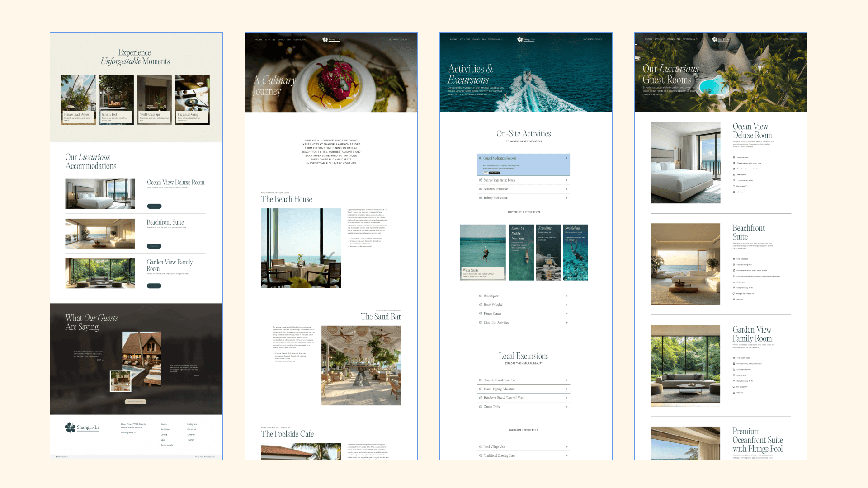Click the Shangri-La logo in the activities page header
This screenshot has width=868, height=488.
pyautogui.click(x=526, y=39)
